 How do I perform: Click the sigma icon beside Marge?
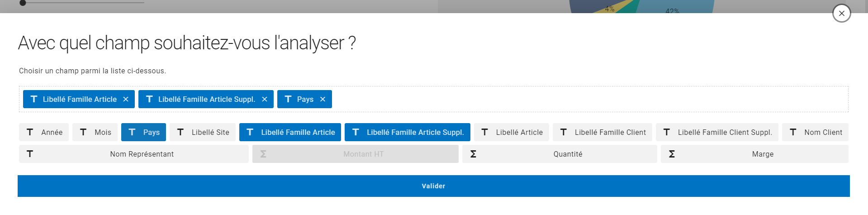[x=672, y=154]
